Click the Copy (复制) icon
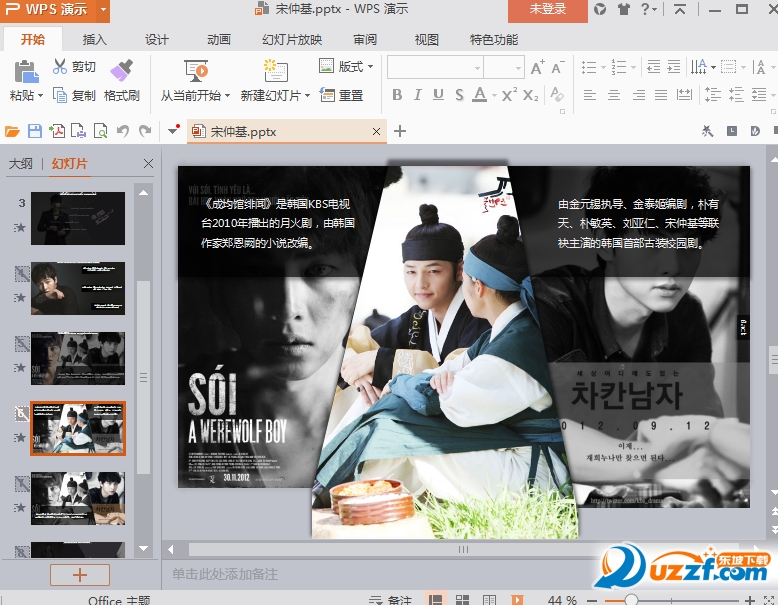Screen dimensions: 778x605 (x=60, y=96)
